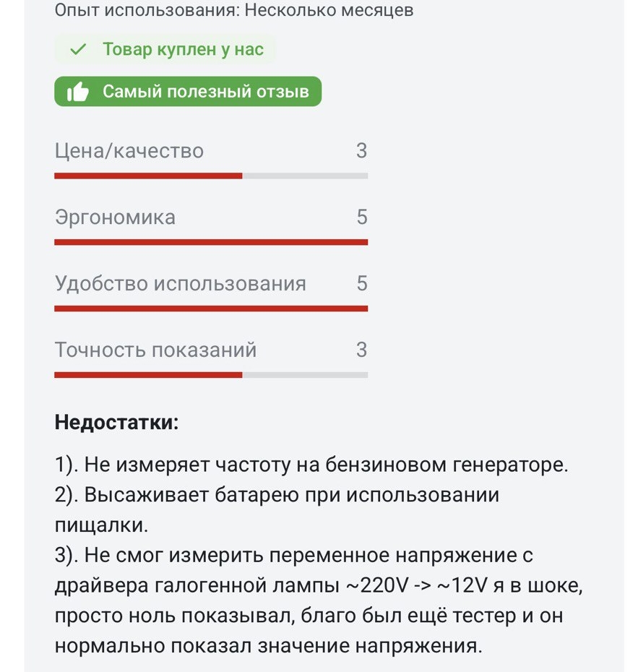This screenshot has width=638, height=672.
Task: Click the 'Удобство использования' label
Action: click(181, 283)
